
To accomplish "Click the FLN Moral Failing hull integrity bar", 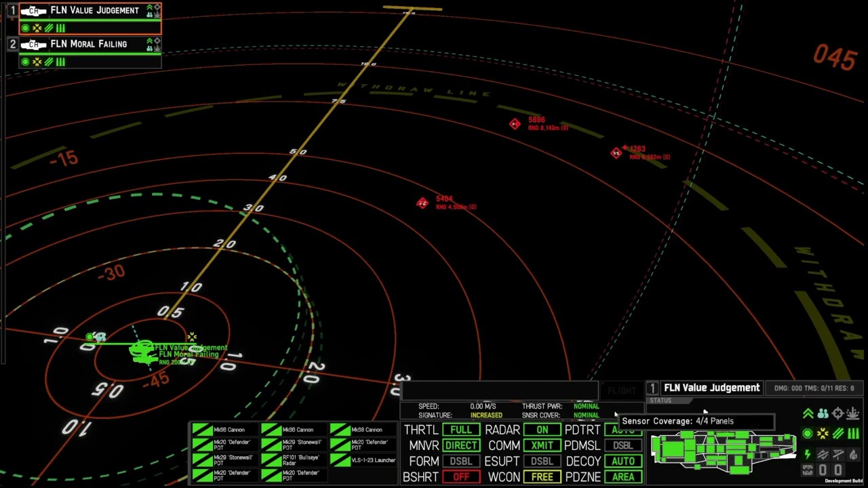I will [x=90, y=54].
